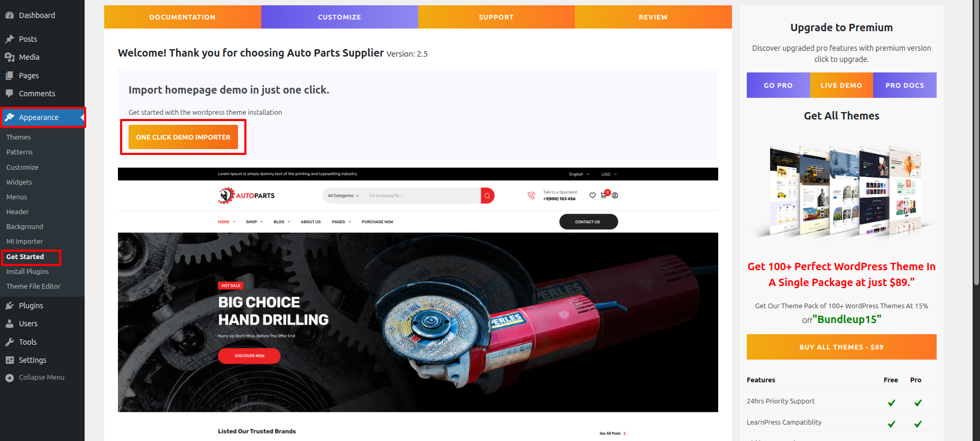Click the Users person icon
Viewport: 980px width, 441px height.
click(x=10, y=324)
